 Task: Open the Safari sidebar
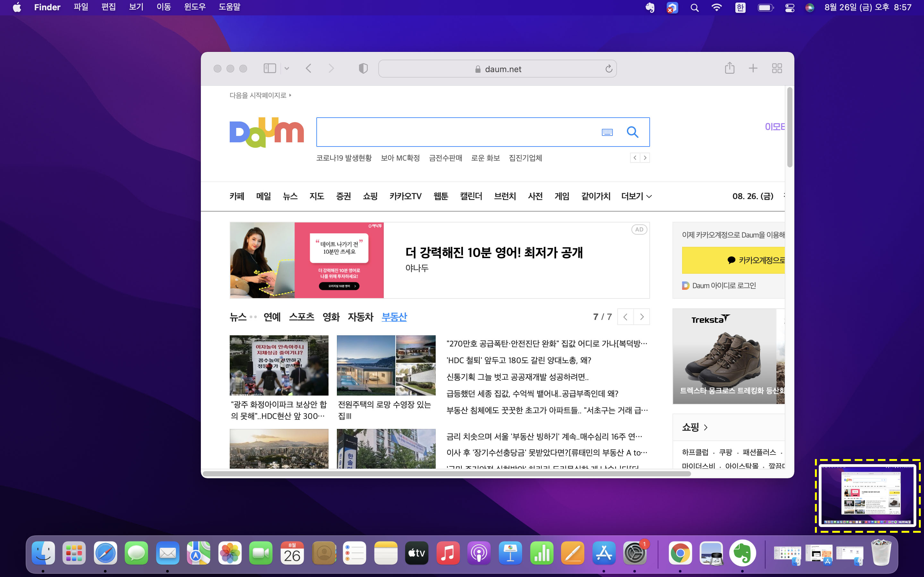coord(270,68)
